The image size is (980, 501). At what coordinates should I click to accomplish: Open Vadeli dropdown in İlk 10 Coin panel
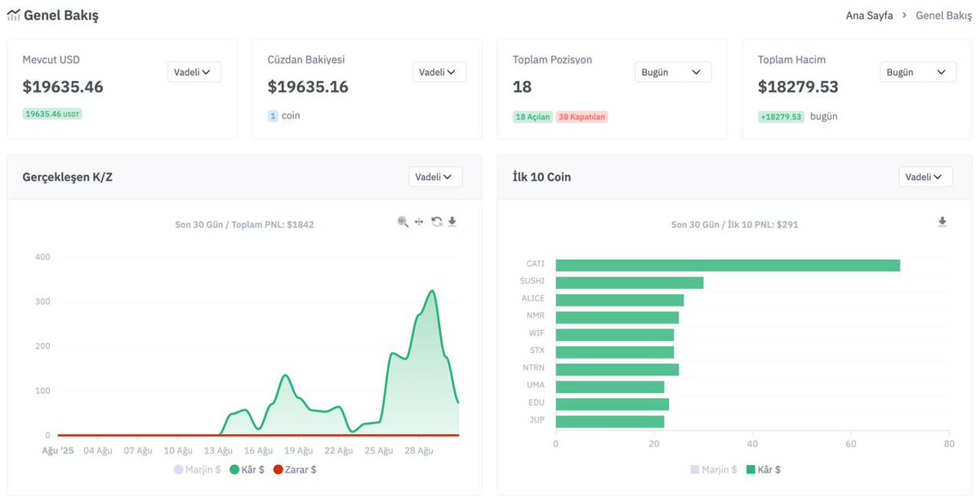tap(926, 177)
